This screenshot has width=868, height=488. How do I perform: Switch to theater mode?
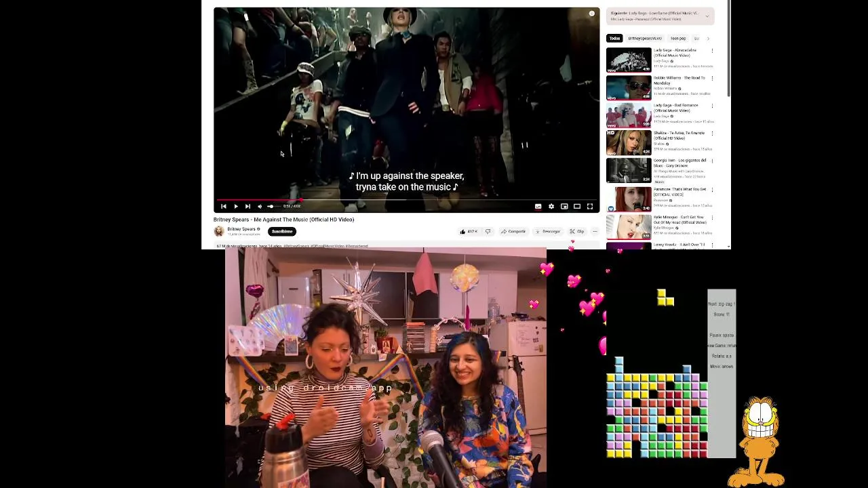pos(577,206)
